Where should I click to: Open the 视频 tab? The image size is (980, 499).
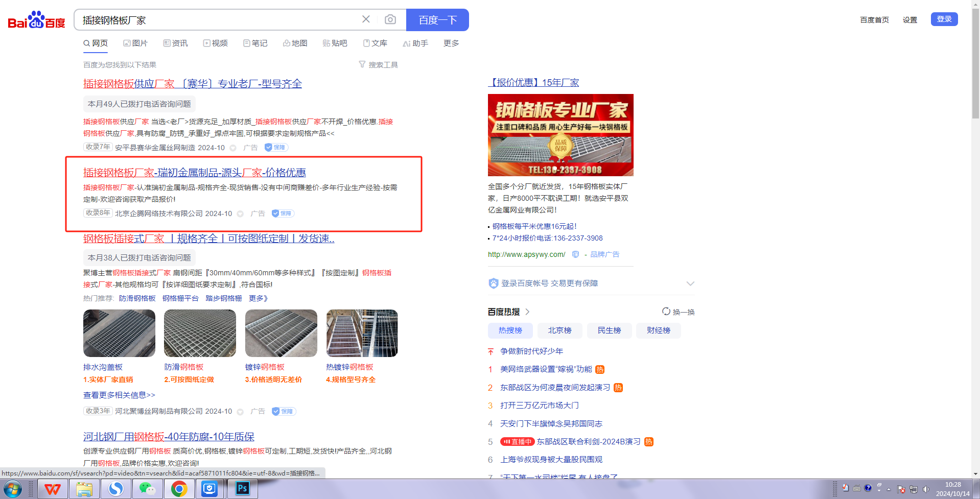215,43
